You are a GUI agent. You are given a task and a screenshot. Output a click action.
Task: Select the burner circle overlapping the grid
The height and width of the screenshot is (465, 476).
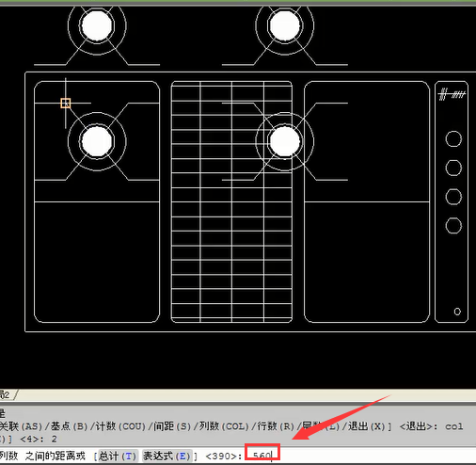(x=285, y=141)
